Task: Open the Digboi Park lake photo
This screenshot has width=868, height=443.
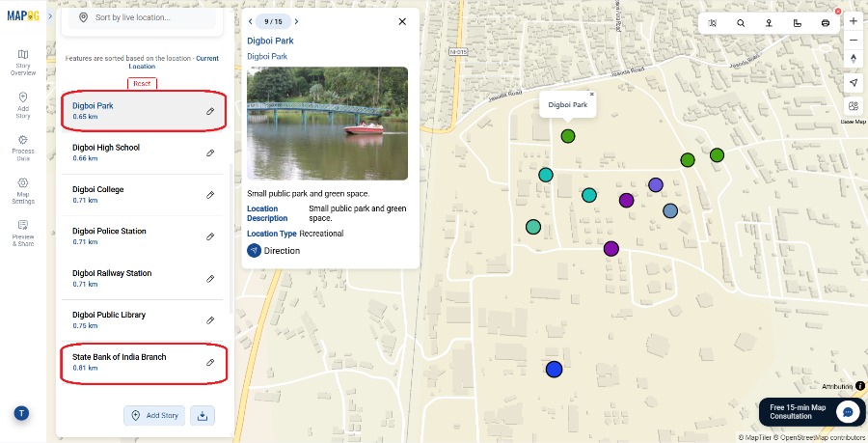Action: [327, 124]
